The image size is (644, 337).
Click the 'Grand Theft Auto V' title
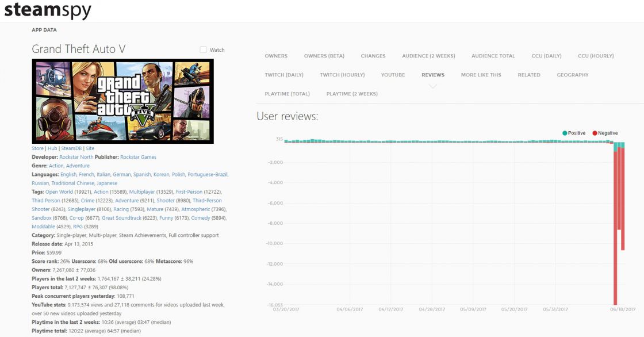pos(78,49)
